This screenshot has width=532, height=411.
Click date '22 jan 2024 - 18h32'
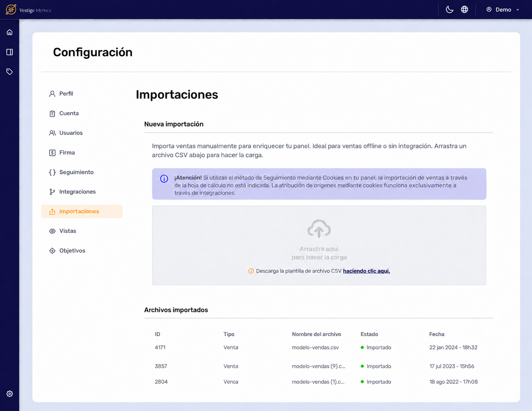coord(453,347)
